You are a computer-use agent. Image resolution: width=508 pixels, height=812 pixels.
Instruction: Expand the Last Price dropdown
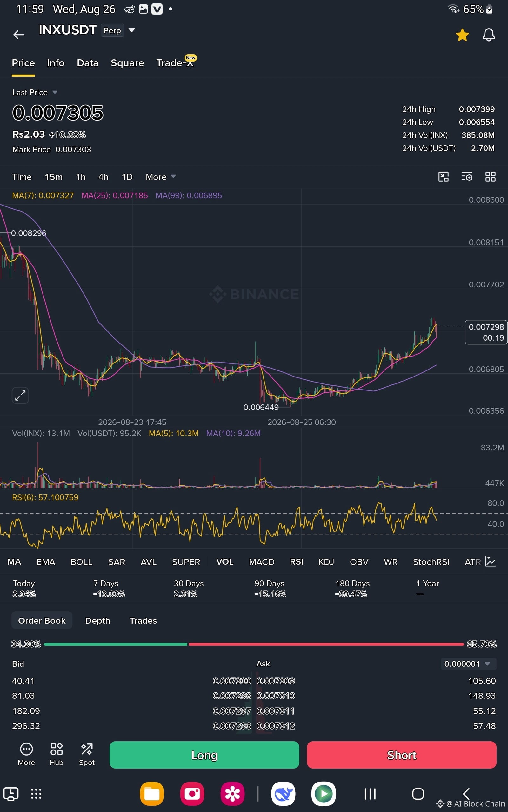click(x=35, y=92)
